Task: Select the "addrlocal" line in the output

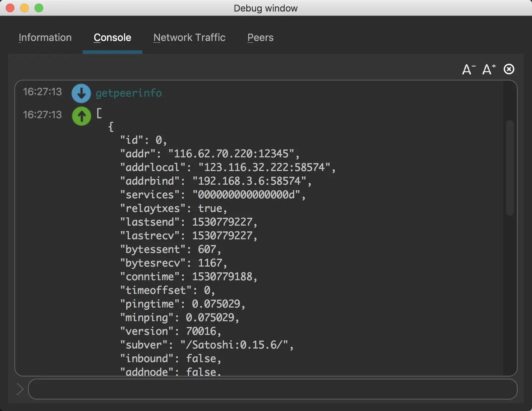Action: coord(228,167)
